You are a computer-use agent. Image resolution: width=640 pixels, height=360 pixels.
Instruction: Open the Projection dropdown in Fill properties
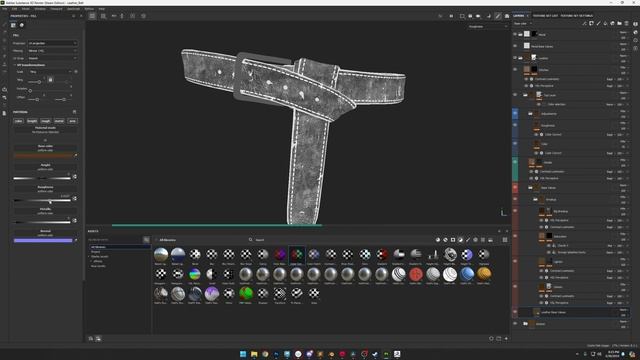coord(52,43)
